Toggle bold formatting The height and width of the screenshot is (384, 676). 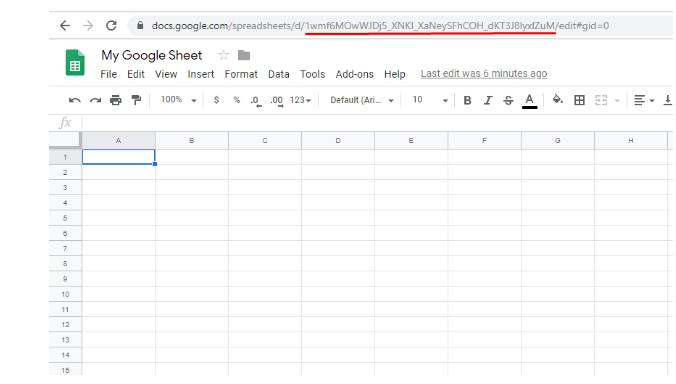pos(467,100)
